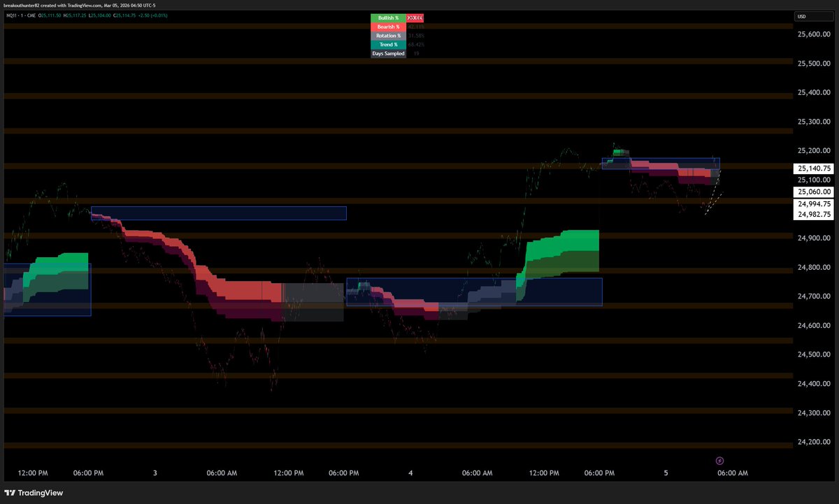This screenshot has height=504, width=839.
Task: Click the date label 5 on time axis
Action: (666, 473)
